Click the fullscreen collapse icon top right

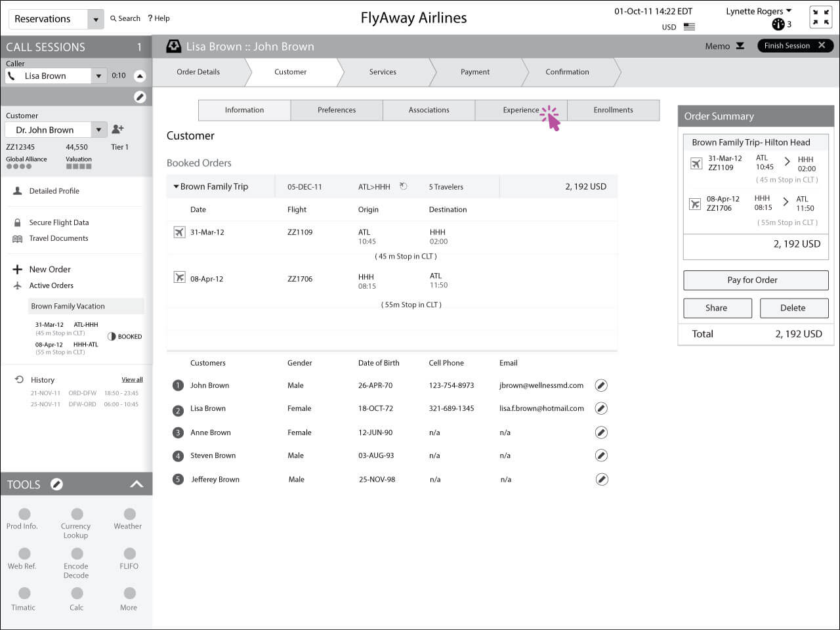point(820,18)
